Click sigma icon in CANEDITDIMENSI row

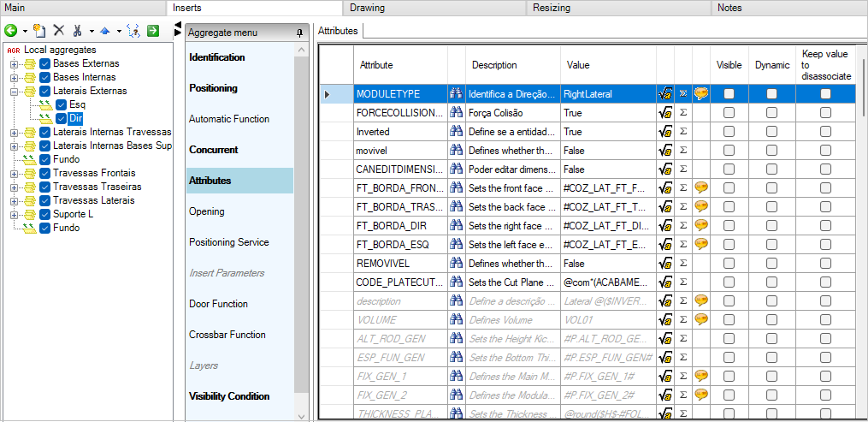(x=683, y=169)
